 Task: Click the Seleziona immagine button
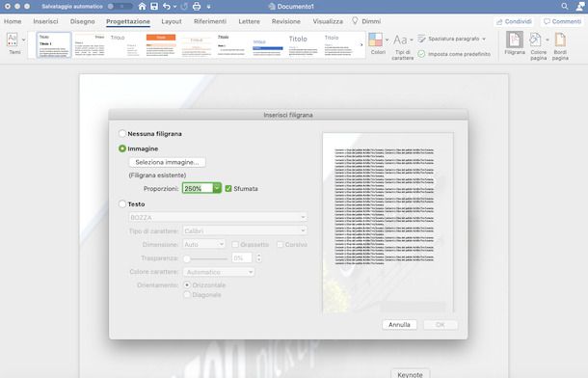click(x=168, y=162)
